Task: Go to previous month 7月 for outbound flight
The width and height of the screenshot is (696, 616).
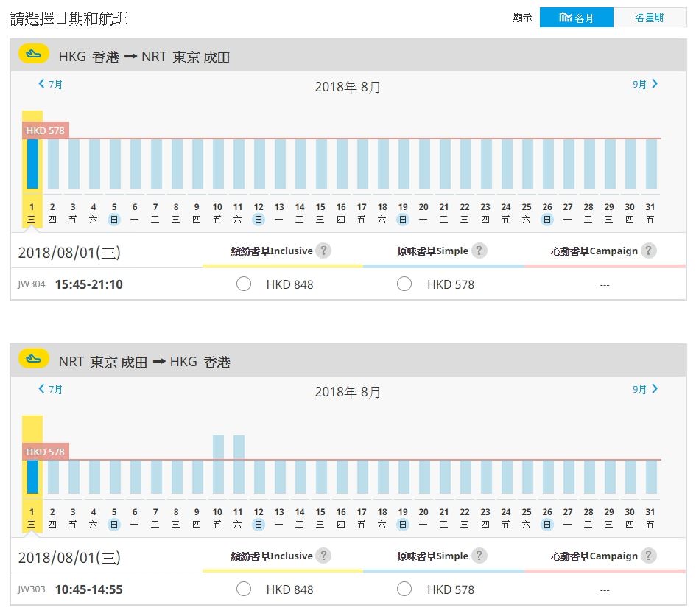Action: [51, 84]
